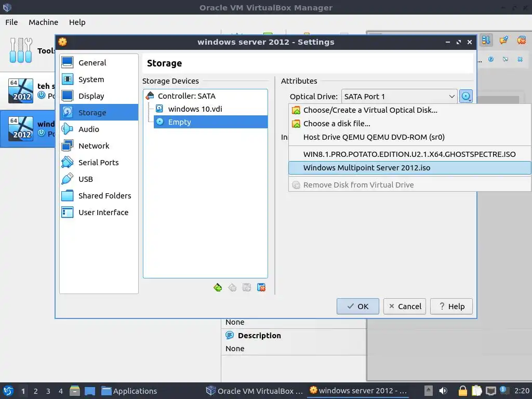Expand the Optical Drive SATA Port dropdown

pyautogui.click(x=399, y=96)
